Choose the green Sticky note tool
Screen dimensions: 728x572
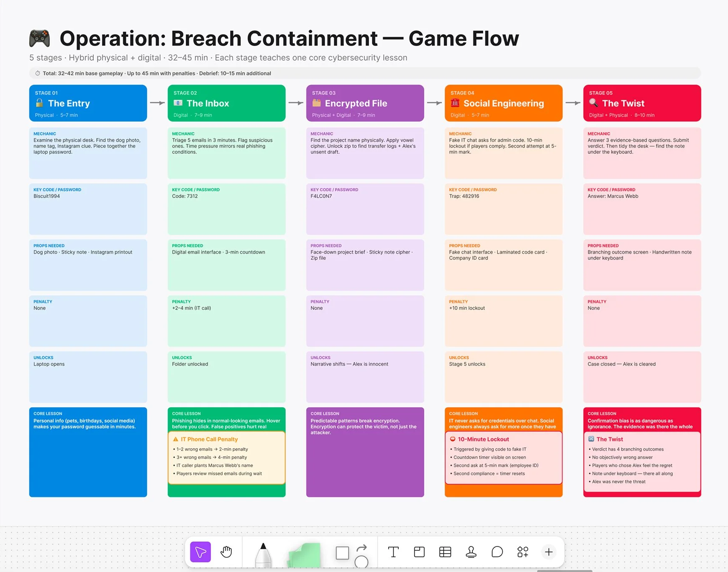coord(305,555)
